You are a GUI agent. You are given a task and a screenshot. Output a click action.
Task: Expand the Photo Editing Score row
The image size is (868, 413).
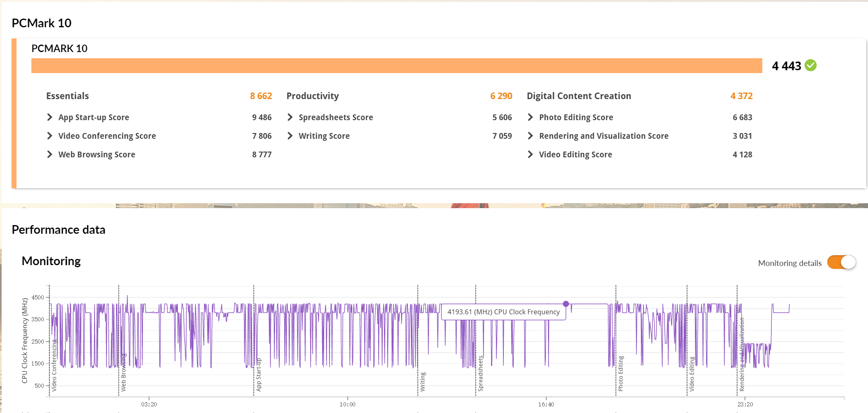point(530,117)
